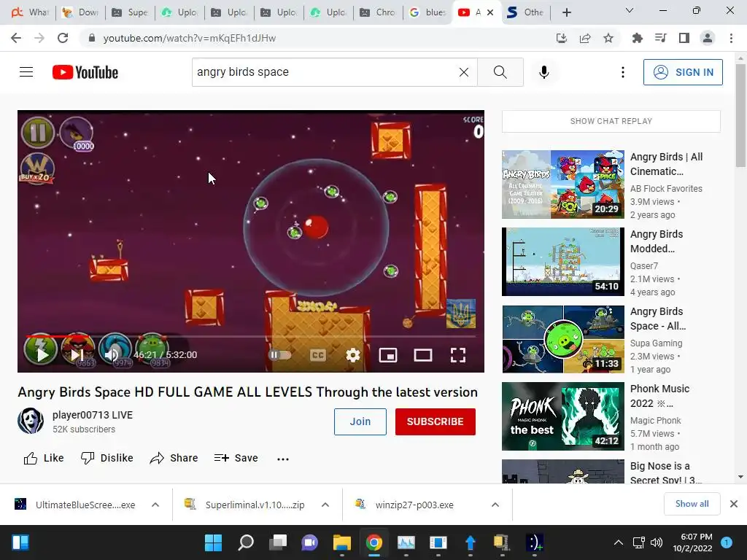Open Chrome three-dot menu
The width and height of the screenshot is (747, 560).
[731, 38]
